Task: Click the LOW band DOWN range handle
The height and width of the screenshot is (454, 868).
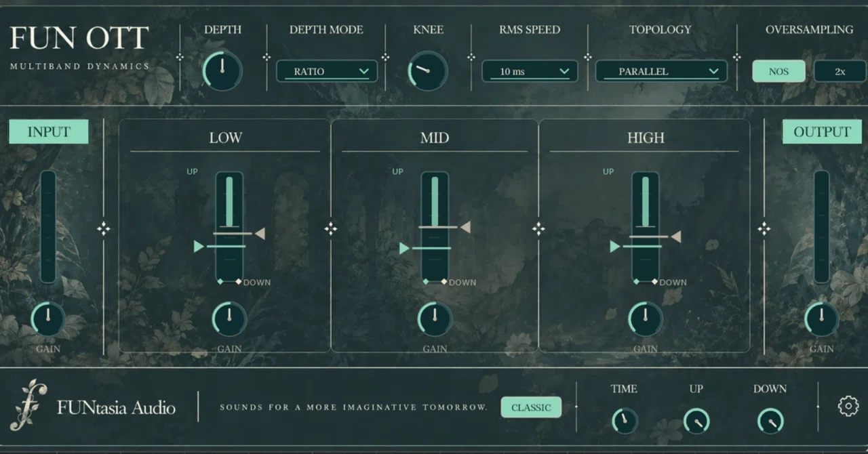Action: 239,281
